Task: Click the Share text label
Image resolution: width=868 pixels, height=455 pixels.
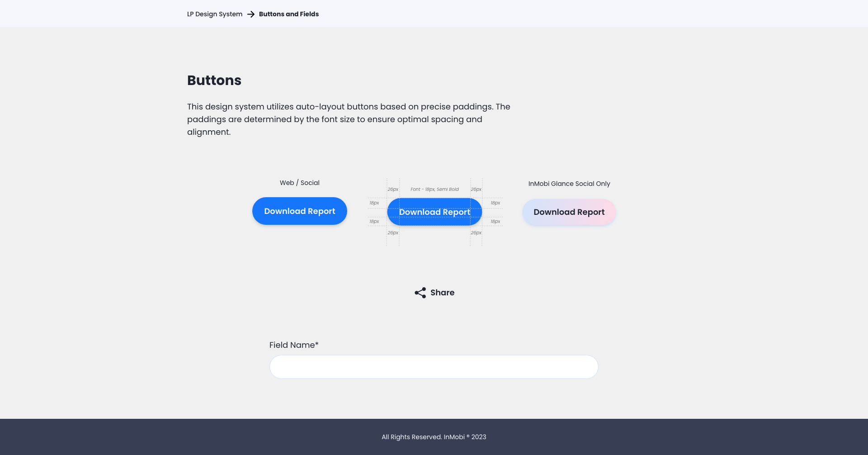Action: (x=442, y=293)
